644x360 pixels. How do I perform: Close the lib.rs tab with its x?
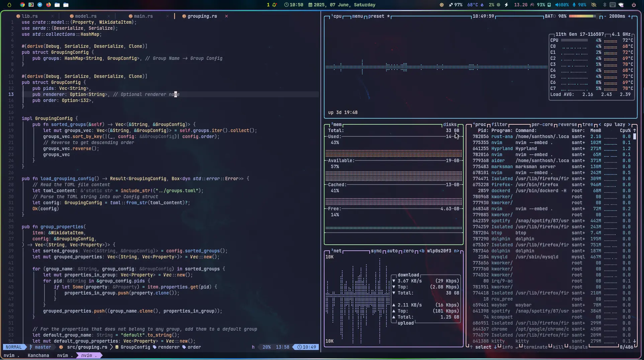pos(53,16)
